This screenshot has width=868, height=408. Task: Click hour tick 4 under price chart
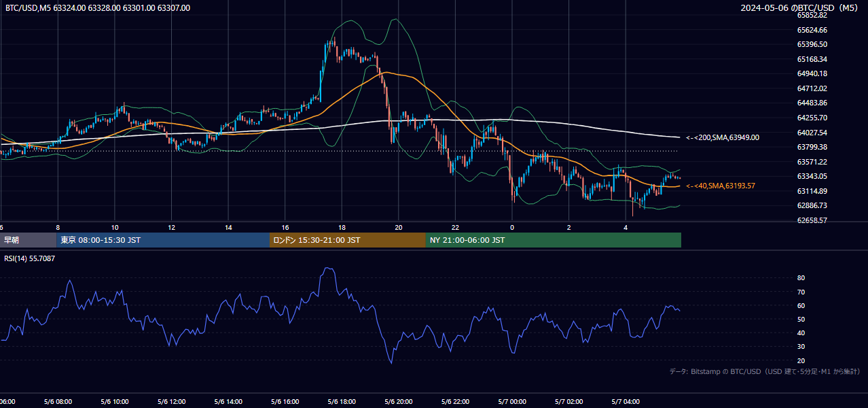(626, 227)
